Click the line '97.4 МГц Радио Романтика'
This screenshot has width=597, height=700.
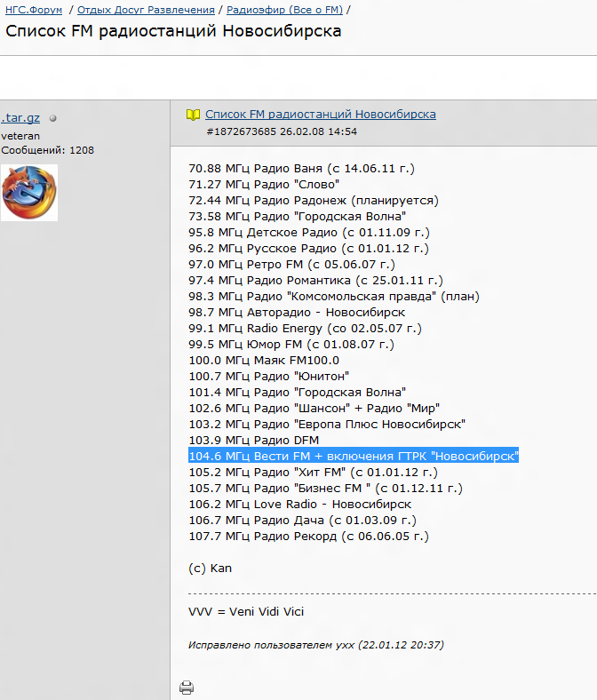pos(315,281)
